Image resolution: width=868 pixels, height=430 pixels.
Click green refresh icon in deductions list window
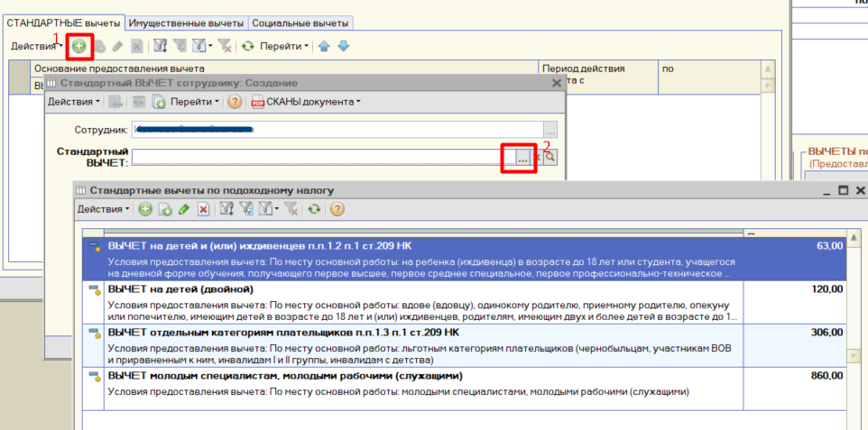pos(315,209)
